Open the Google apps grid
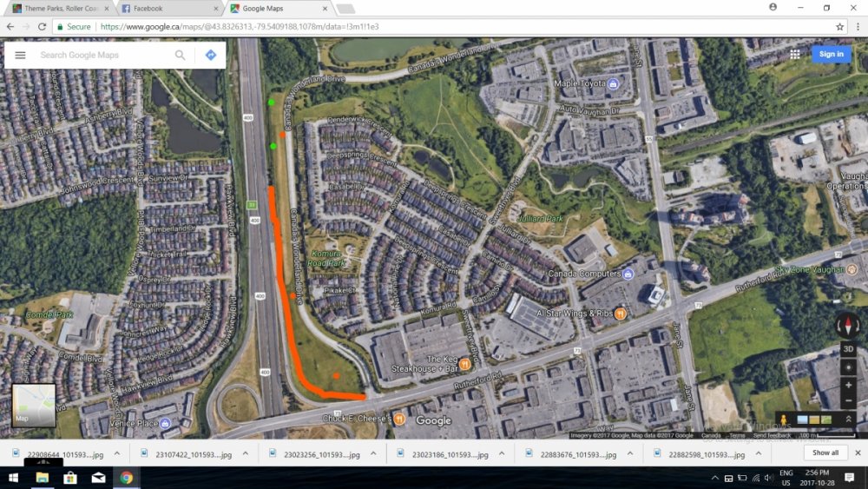This screenshot has width=868, height=489. (x=794, y=54)
